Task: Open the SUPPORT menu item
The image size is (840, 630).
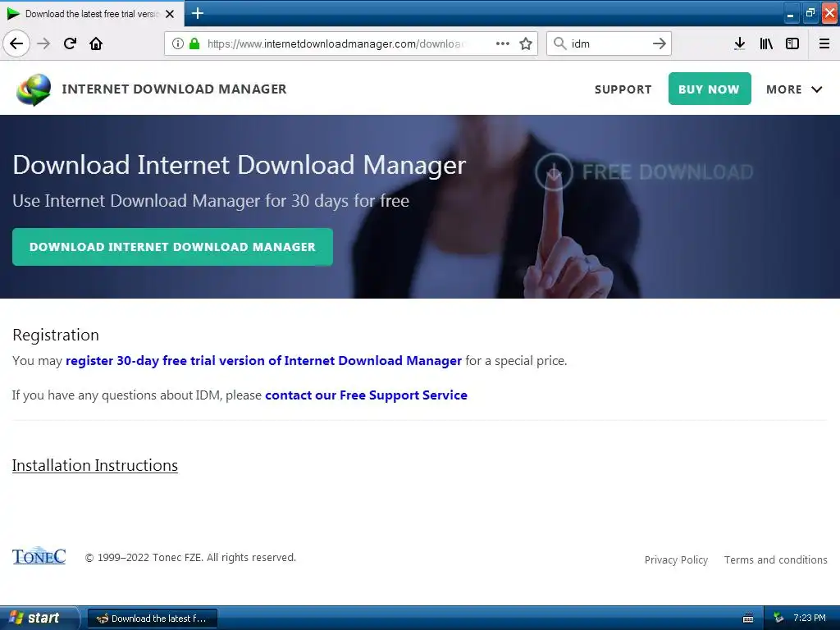Action: point(623,89)
